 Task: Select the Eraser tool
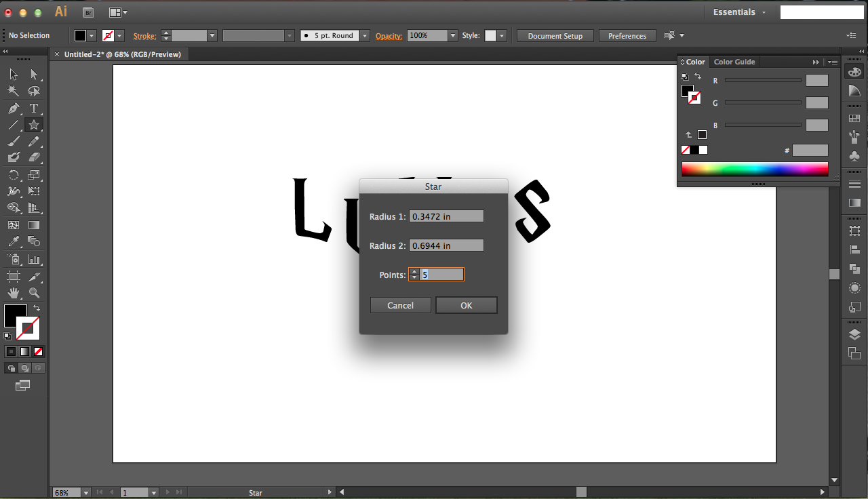point(34,157)
